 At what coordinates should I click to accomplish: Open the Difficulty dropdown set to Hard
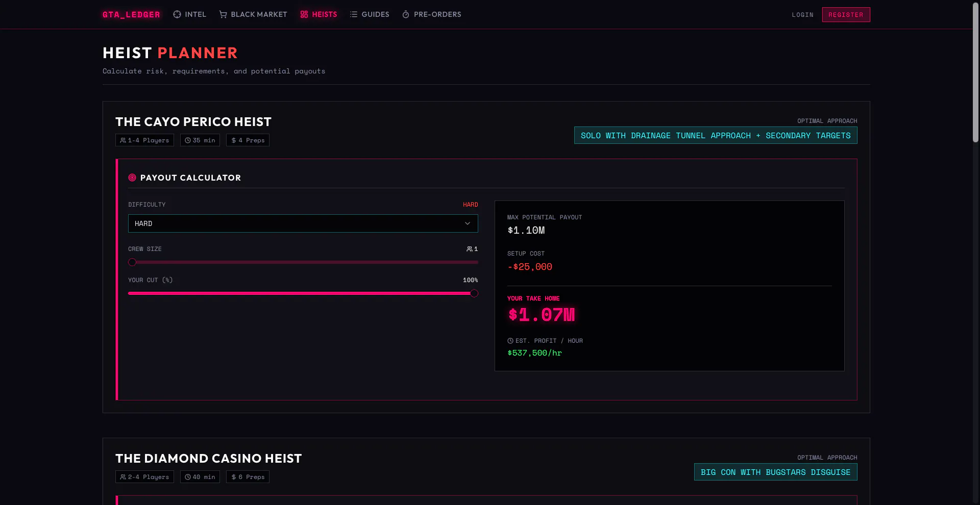click(303, 223)
